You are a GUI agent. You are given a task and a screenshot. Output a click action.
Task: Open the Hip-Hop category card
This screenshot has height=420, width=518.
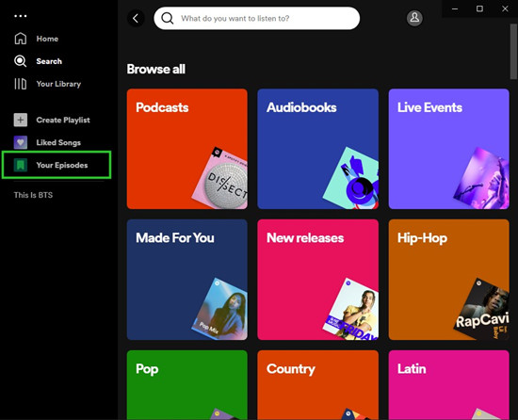pyautogui.click(x=448, y=280)
